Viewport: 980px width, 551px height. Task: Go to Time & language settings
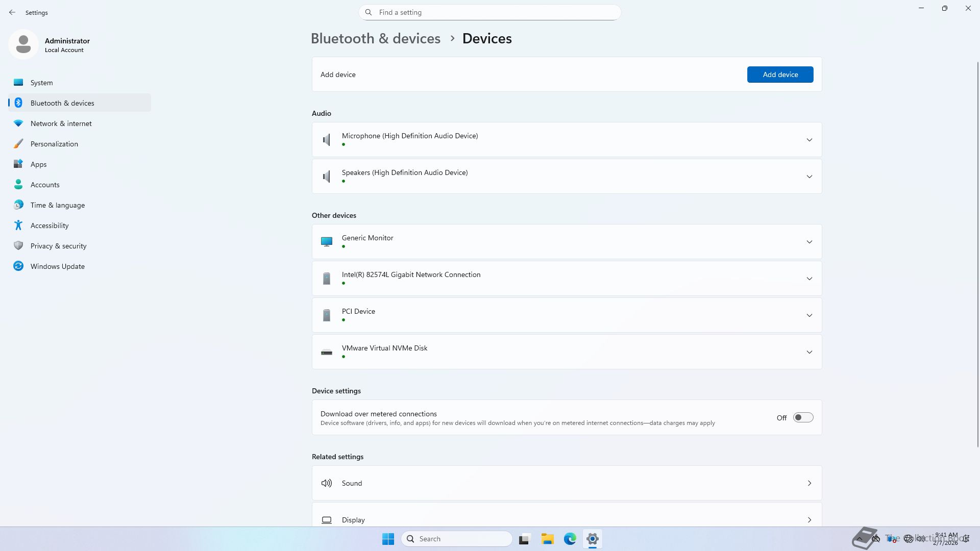tap(57, 205)
